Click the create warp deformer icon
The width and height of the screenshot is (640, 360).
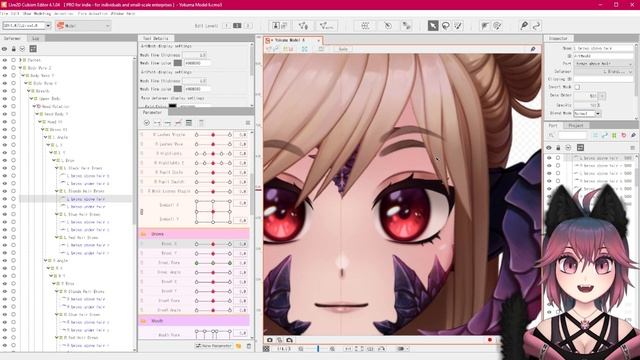pos(365,26)
